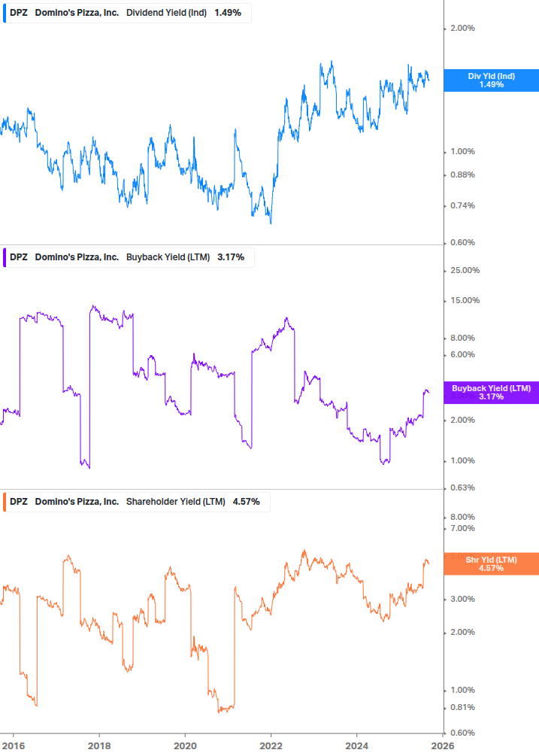Screen dimensions: 539x756
Task: Click the 0.74% tick on dividend yield axis
Action: click(x=462, y=206)
